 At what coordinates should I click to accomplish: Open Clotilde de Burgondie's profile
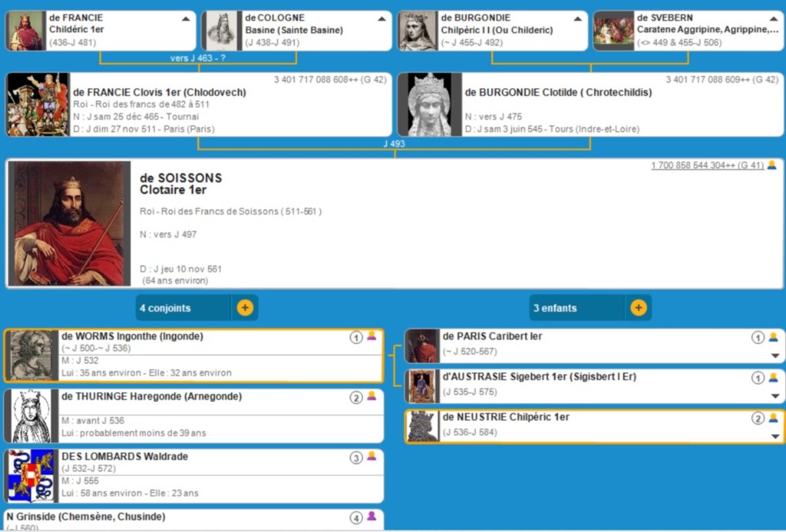coord(558,92)
